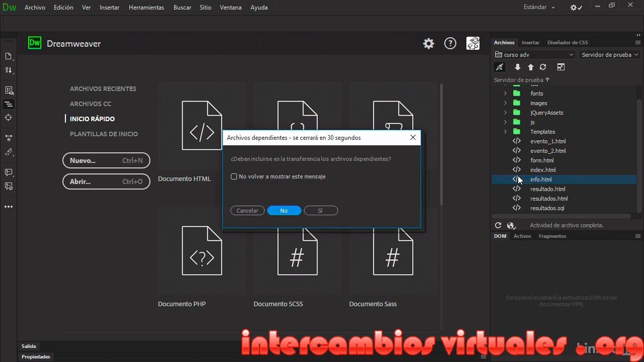Expand the images folder
Image resolution: width=644 pixels, height=362 pixels.
[x=506, y=103]
